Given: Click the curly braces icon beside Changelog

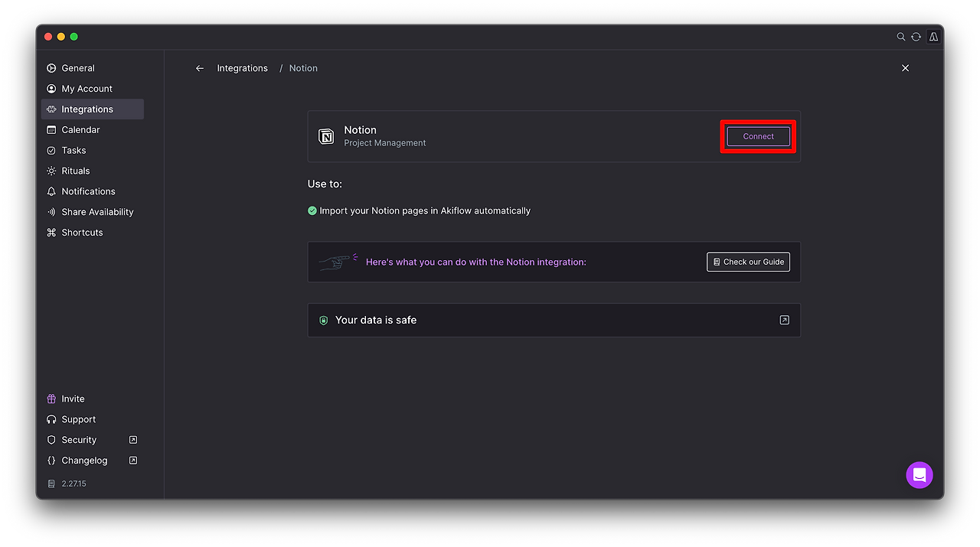Looking at the screenshot, I should pos(51,461).
